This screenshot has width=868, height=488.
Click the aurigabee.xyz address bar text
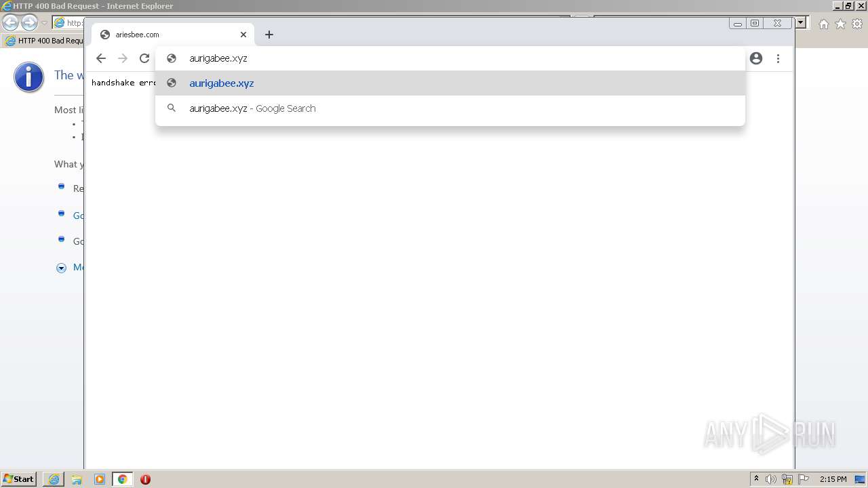[218, 58]
